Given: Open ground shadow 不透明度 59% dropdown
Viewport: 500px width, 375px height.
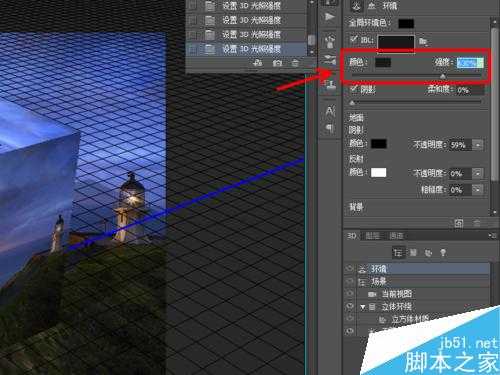Looking at the screenshot, I should coord(478,145).
